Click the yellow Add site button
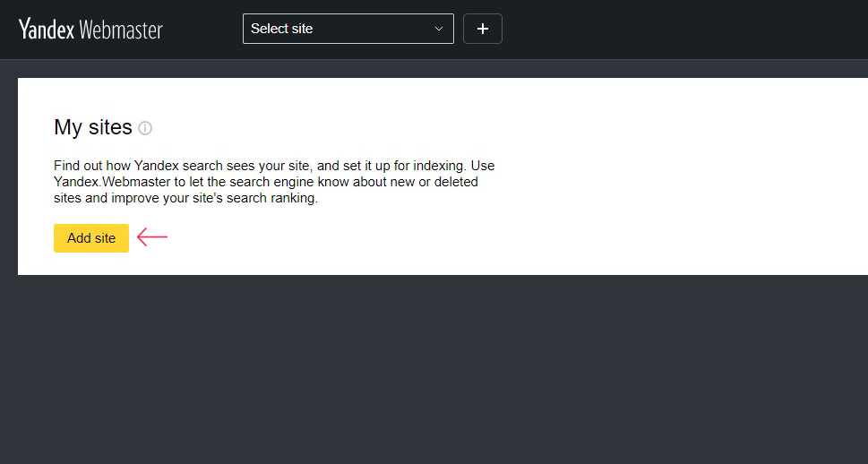 coord(91,238)
